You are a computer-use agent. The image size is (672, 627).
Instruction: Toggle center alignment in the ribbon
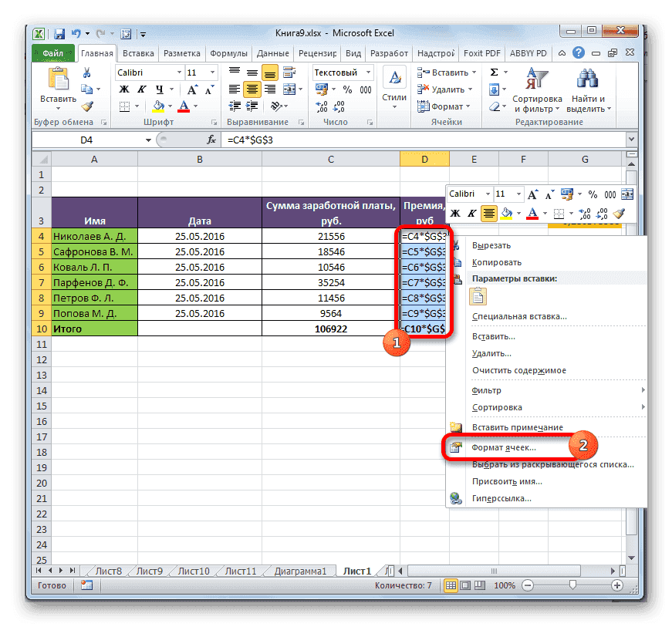point(253,89)
